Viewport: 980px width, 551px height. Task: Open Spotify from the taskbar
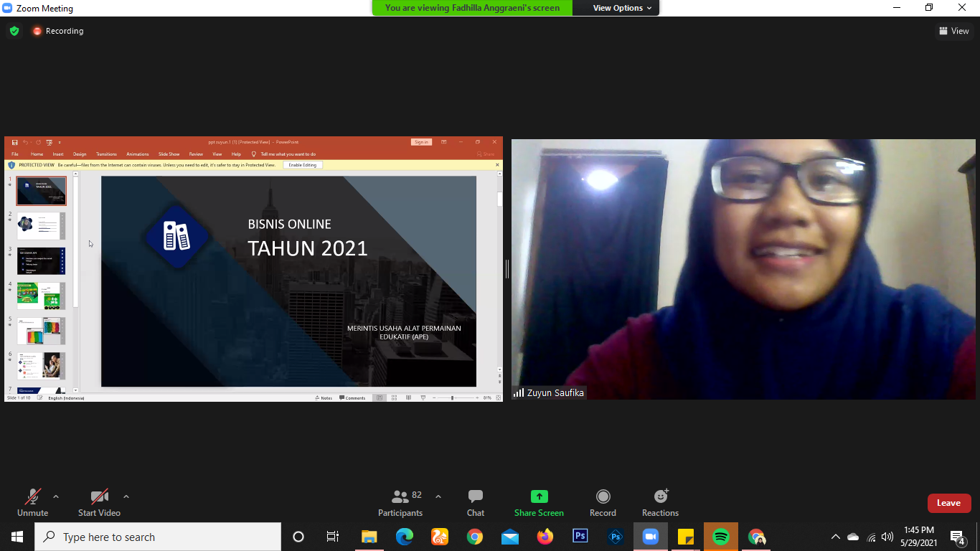click(x=721, y=537)
